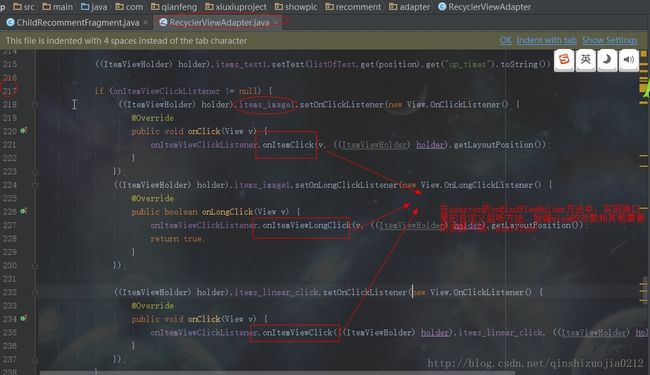650x375 pixels.
Task: Open the java folder breadcrumb
Action: (94, 7)
